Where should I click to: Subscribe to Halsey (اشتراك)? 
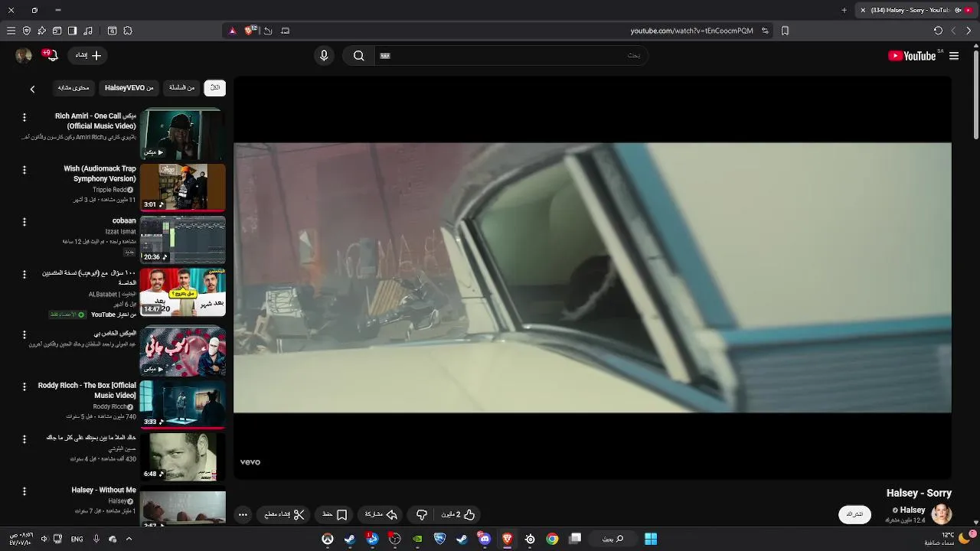[854, 514]
